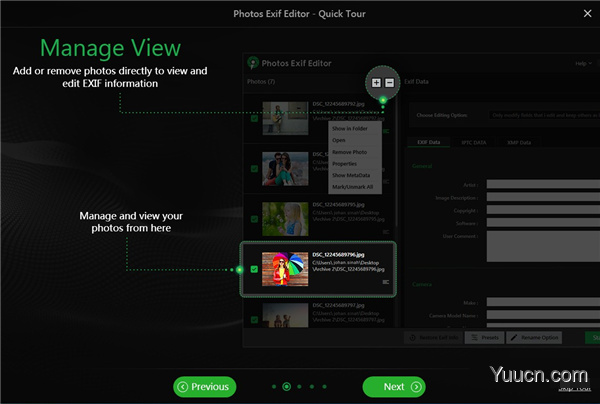Click the Presets button

pos(484,337)
